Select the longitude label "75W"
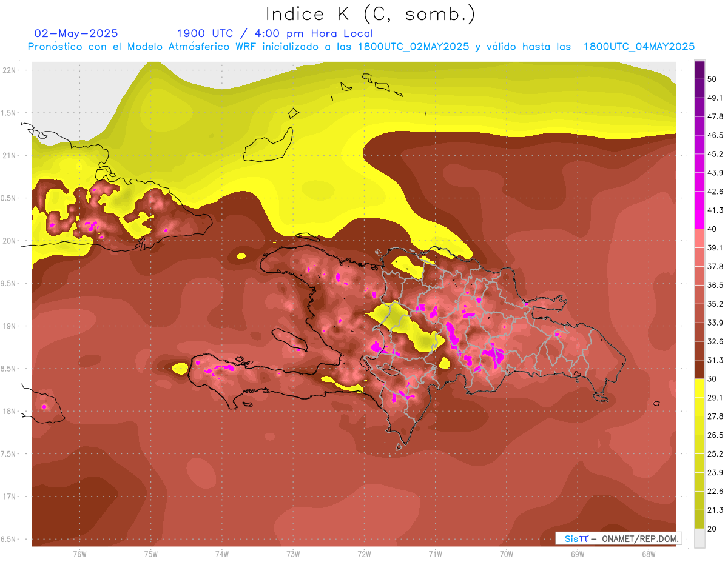Image resolution: width=728 pixels, height=562 pixels. click(151, 554)
